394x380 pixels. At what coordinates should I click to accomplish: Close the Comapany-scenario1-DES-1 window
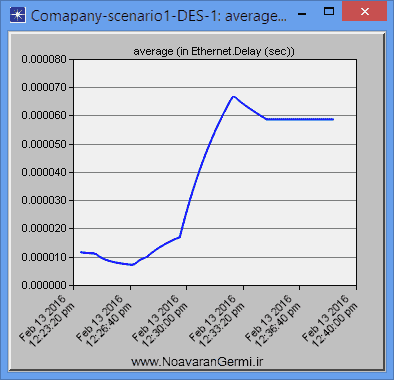(365, 11)
